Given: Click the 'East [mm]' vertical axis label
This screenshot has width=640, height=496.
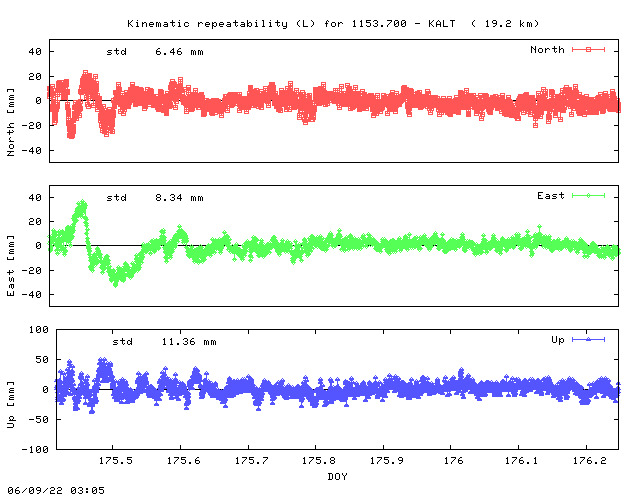Looking at the screenshot, I should point(11,265).
